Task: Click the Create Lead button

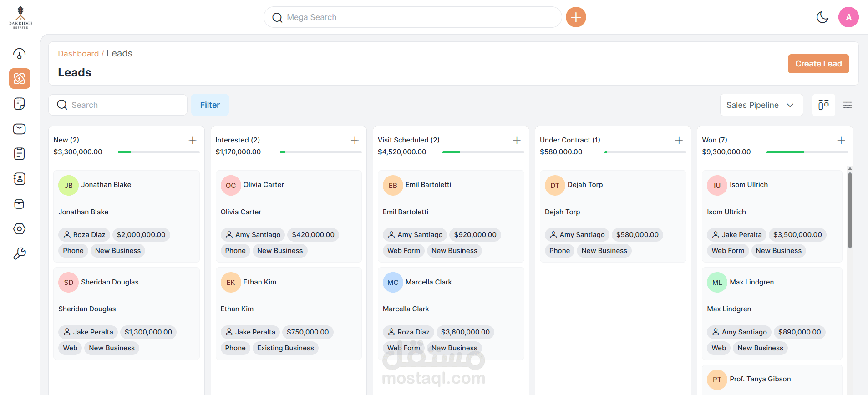Action: pyautogui.click(x=818, y=64)
